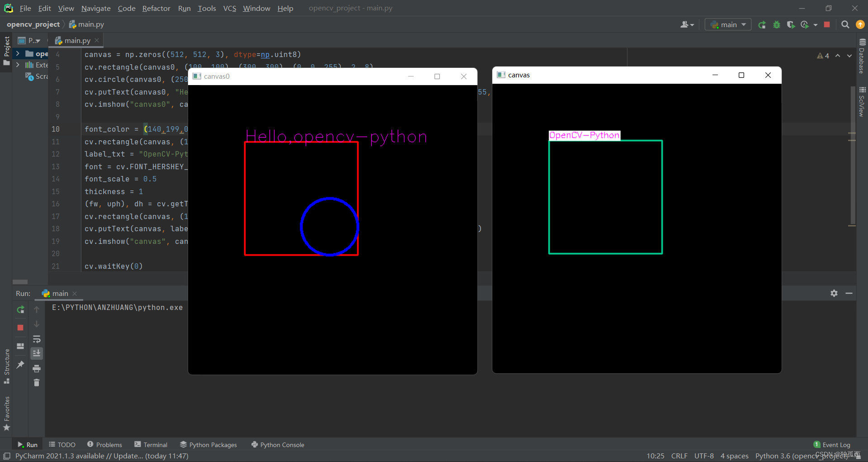Viewport: 868px width, 462px height.
Task: Stop the running program from top toolbar
Action: point(827,24)
